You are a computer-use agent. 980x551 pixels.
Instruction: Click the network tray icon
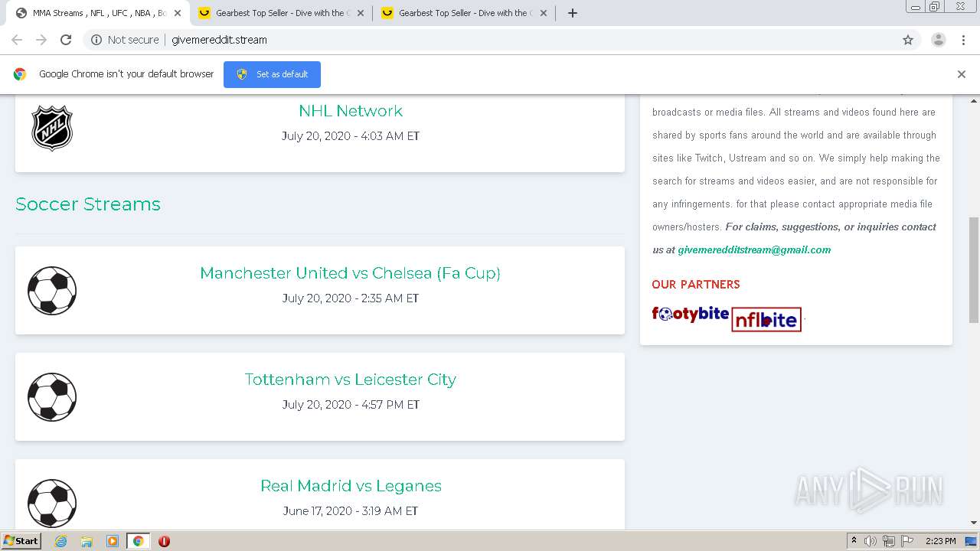pos(889,541)
